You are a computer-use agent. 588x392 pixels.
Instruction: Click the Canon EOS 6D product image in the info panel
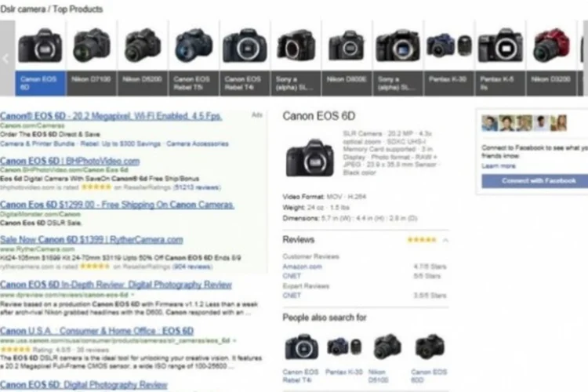point(310,157)
